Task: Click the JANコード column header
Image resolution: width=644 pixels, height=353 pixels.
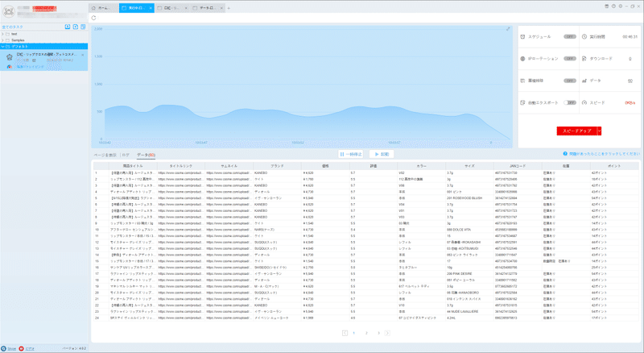Action: 518,166
